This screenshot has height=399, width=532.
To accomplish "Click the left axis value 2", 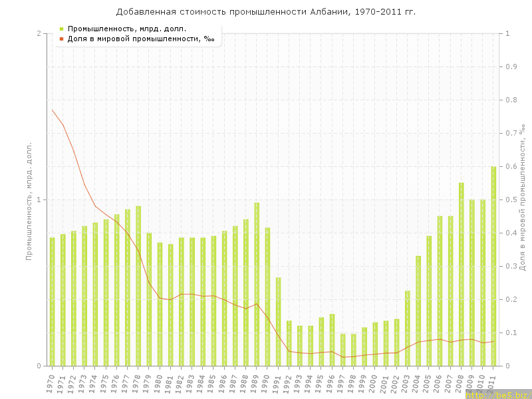I will (39, 33).
